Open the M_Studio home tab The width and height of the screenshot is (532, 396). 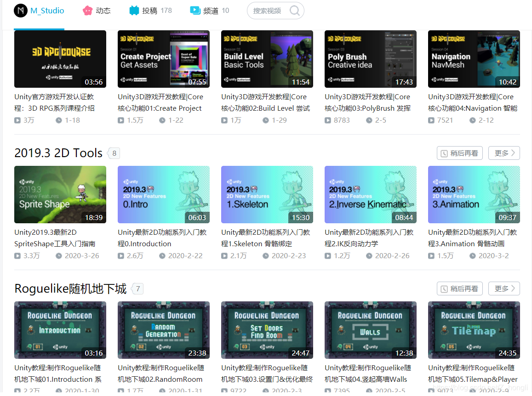tap(39, 11)
